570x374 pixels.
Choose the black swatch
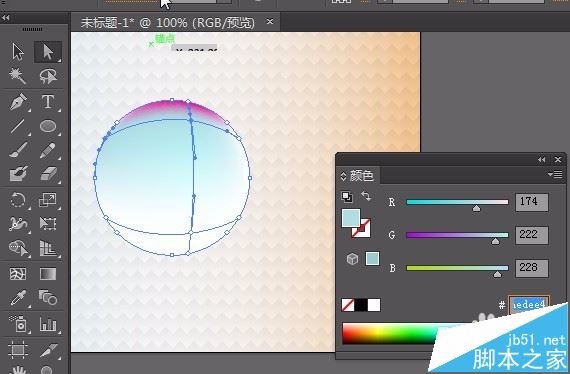pyautogui.click(x=361, y=305)
